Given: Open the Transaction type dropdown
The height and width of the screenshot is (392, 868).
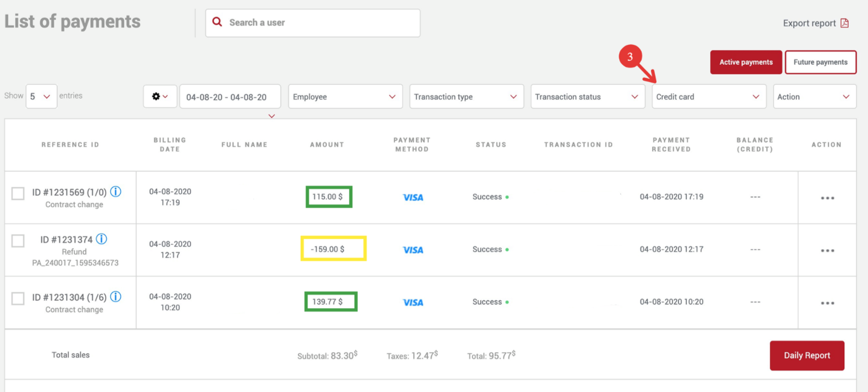Looking at the screenshot, I should (466, 97).
